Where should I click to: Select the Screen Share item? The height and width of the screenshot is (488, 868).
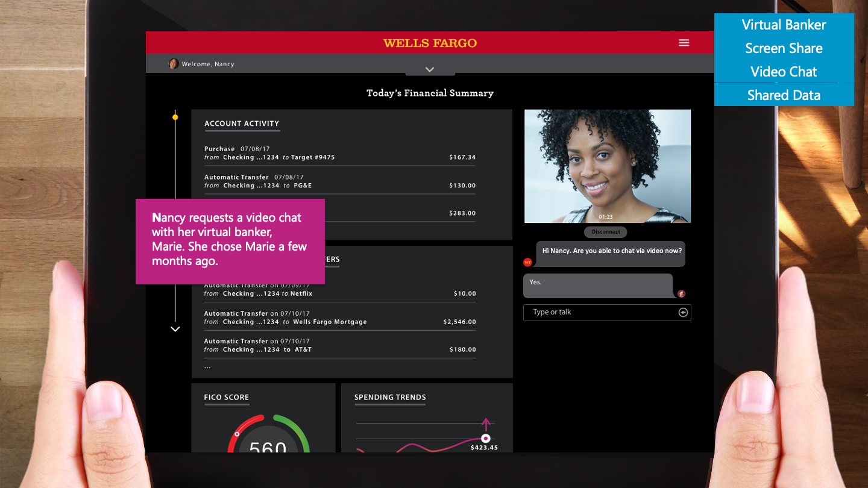[784, 48]
